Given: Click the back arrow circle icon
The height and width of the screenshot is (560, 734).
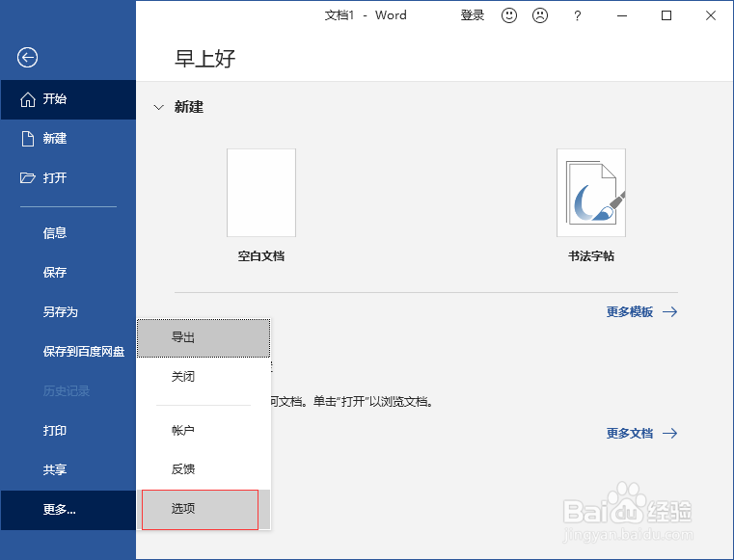Looking at the screenshot, I should [27, 58].
